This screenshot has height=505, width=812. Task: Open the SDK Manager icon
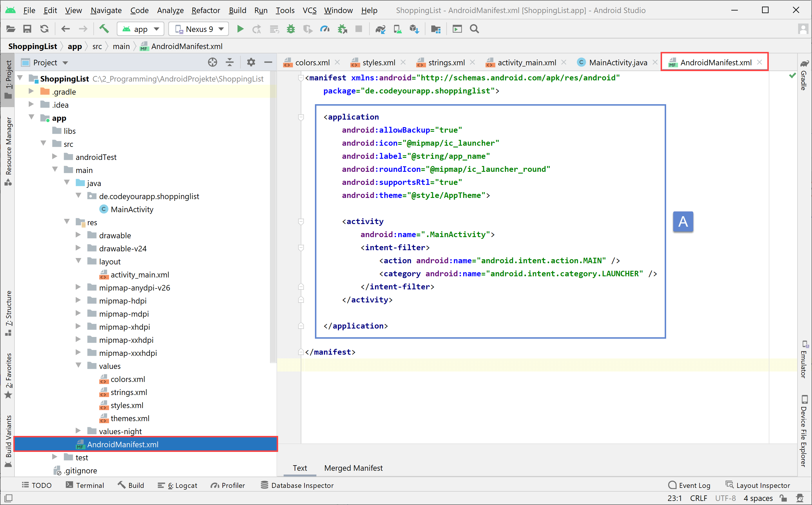click(414, 29)
